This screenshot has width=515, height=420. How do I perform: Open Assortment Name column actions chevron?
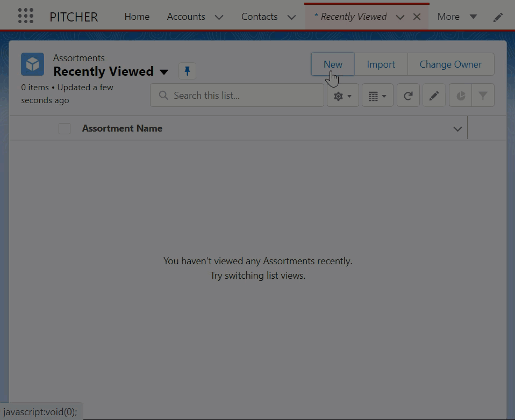(457, 129)
